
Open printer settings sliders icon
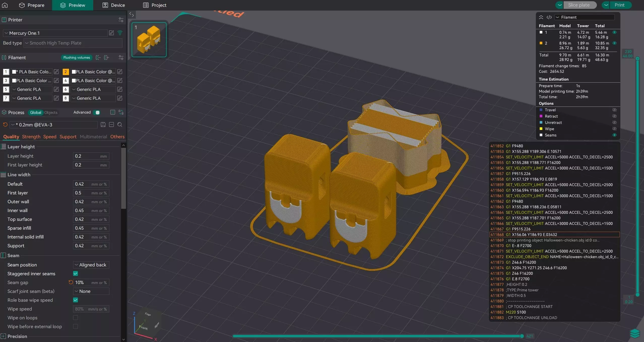click(x=121, y=20)
